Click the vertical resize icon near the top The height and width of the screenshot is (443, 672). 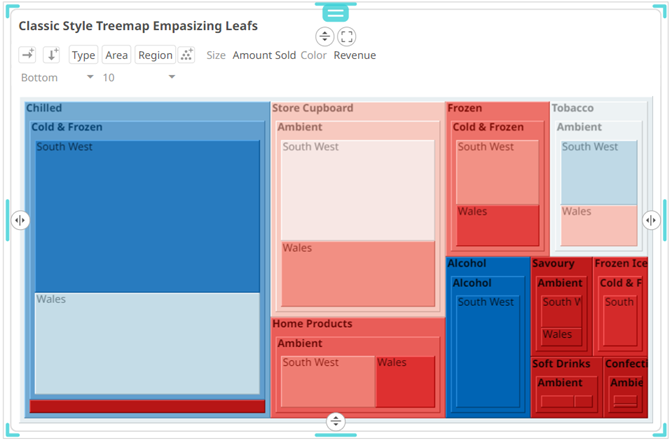pos(324,36)
